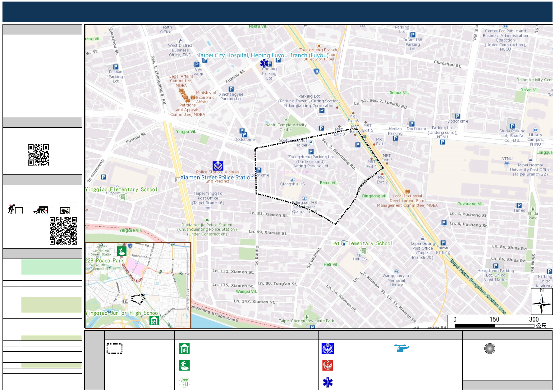Screen dimensions: 555x392
Task: Click the blue medical star on Taipei City Hospital
Action: tap(264, 63)
